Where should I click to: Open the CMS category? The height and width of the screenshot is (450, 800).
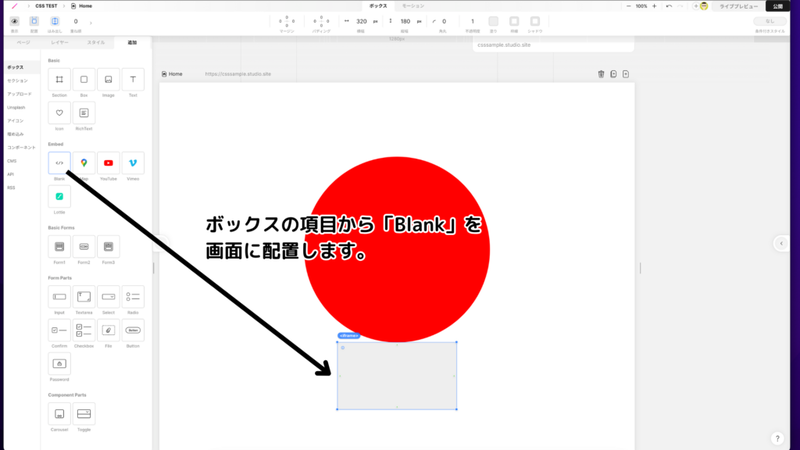click(x=12, y=161)
